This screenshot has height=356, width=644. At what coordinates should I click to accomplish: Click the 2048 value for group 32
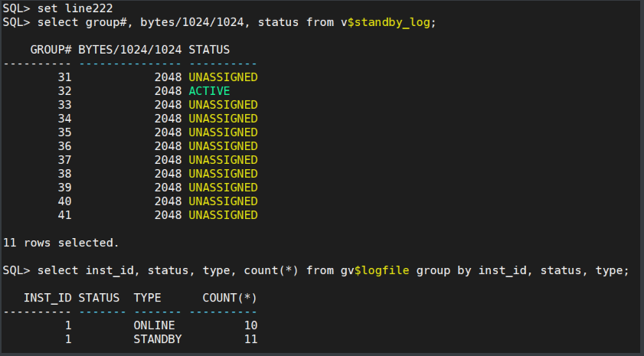[x=168, y=91]
